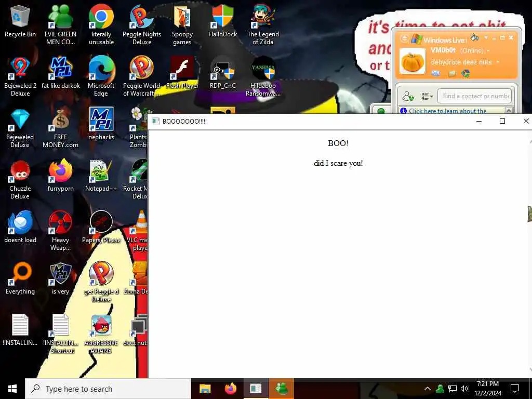
Task: Launch Firefox from the taskbar
Action: tap(230, 389)
